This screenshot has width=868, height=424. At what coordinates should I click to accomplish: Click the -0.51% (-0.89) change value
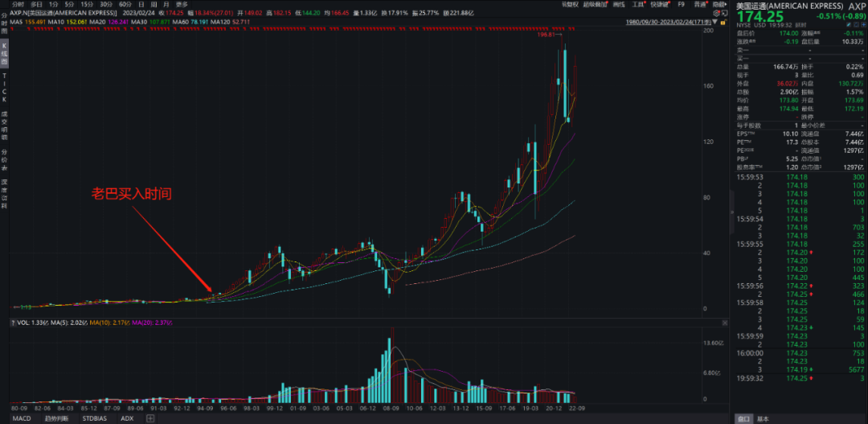click(841, 16)
